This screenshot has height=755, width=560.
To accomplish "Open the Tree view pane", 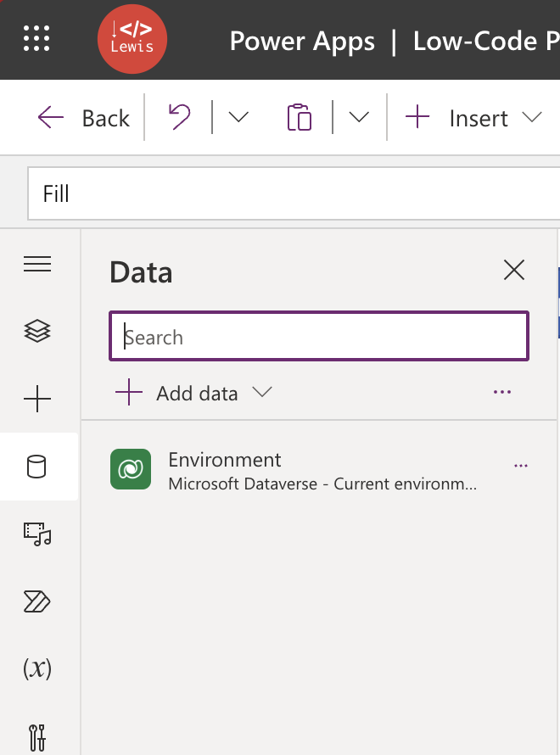I will pos(37,331).
